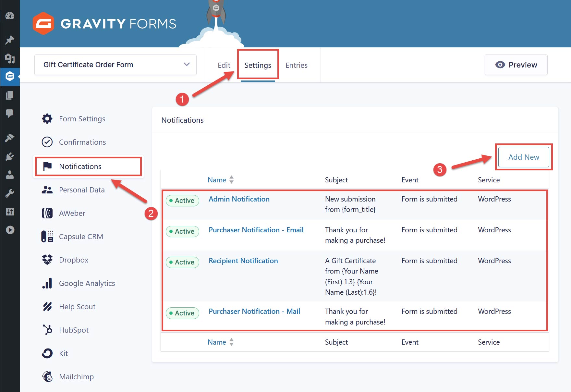
Task: Open the Tools wrench icon in sidebar
Action: [x=10, y=193]
